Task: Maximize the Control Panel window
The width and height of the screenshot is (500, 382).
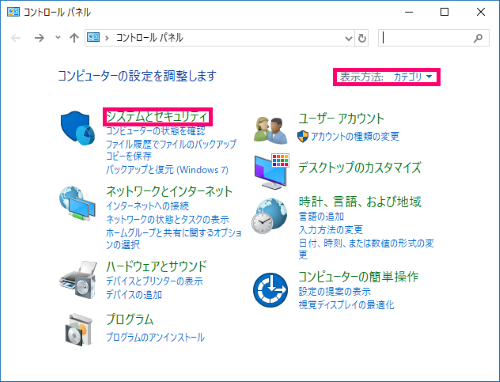Action: tap(444, 12)
